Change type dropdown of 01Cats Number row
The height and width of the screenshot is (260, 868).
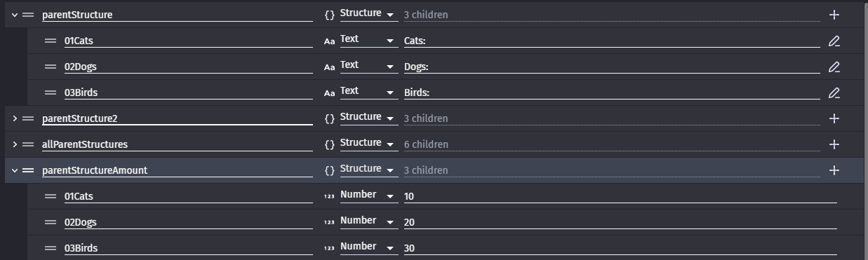pyautogui.click(x=368, y=196)
